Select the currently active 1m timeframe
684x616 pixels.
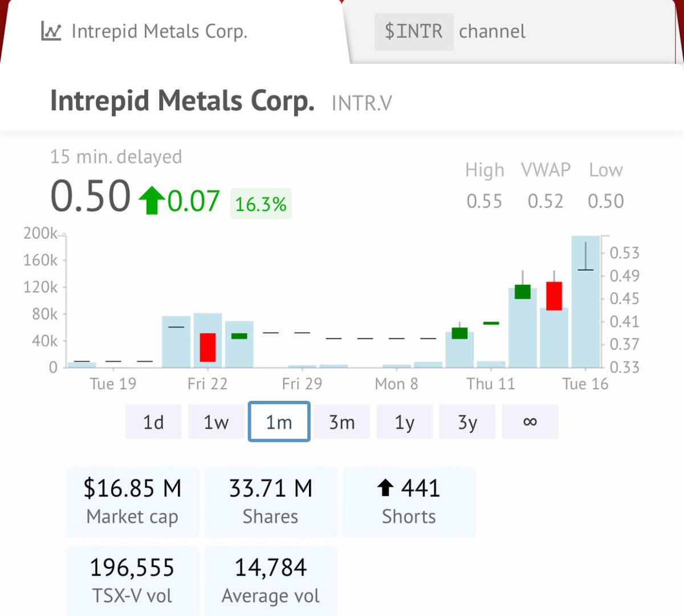coord(279,422)
